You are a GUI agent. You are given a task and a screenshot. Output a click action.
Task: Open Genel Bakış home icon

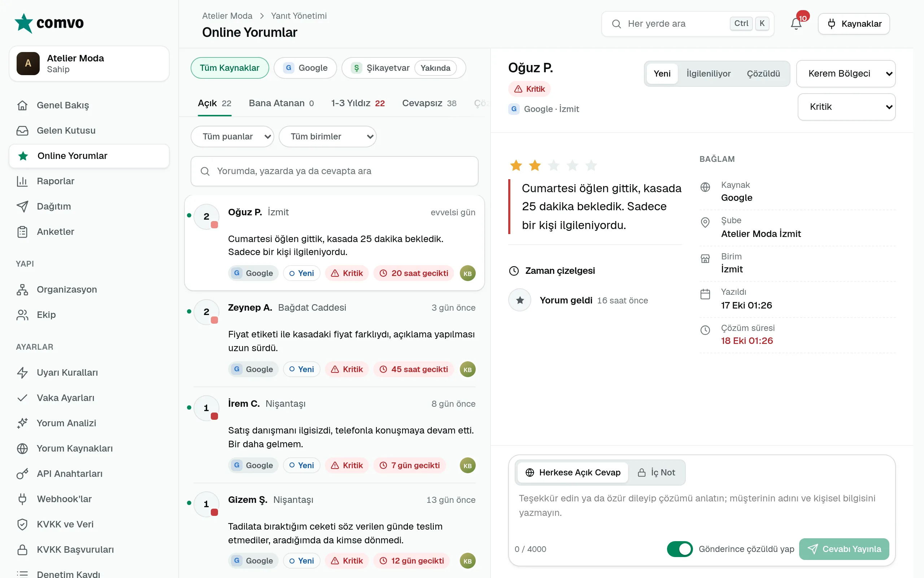pyautogui.click(x=22, y=105)
